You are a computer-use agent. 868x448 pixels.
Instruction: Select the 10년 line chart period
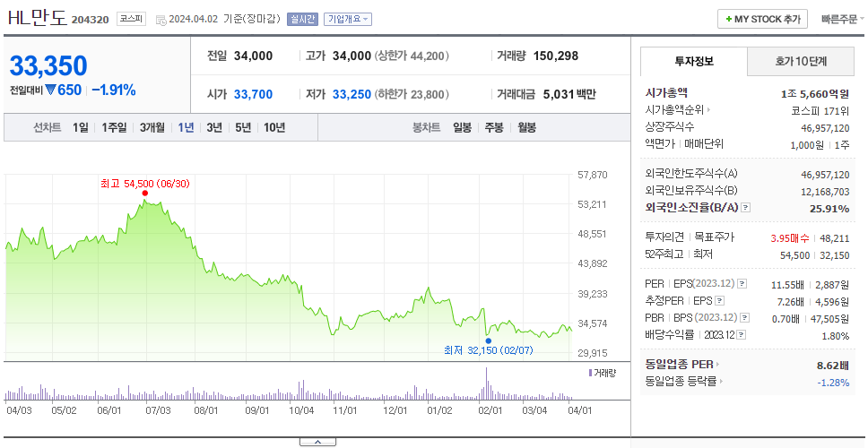click(274, 128)
